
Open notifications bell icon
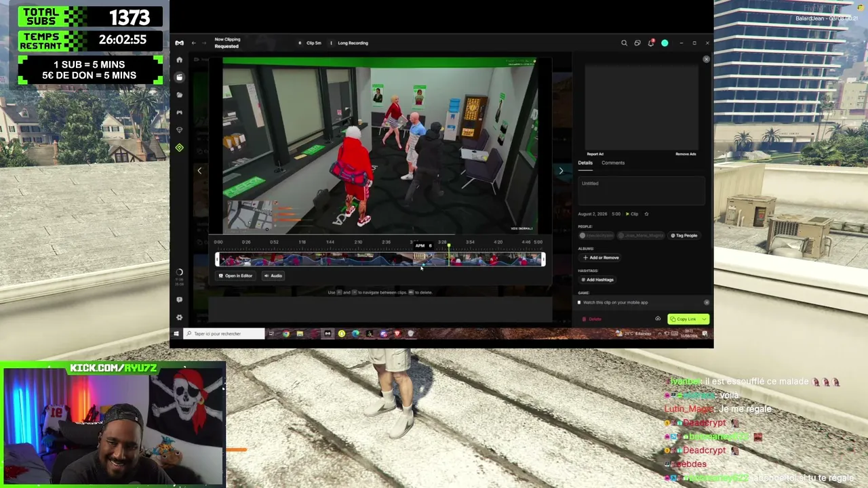651,43
